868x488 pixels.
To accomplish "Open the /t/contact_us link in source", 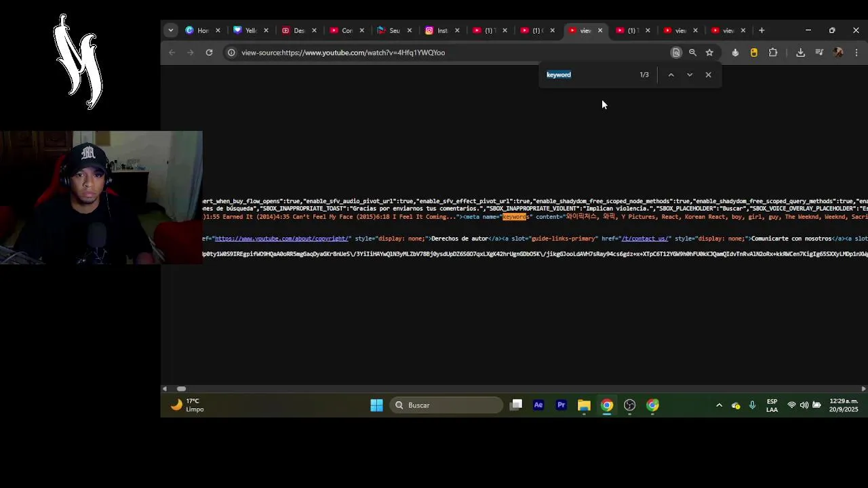I will click(x=646, y=239).
